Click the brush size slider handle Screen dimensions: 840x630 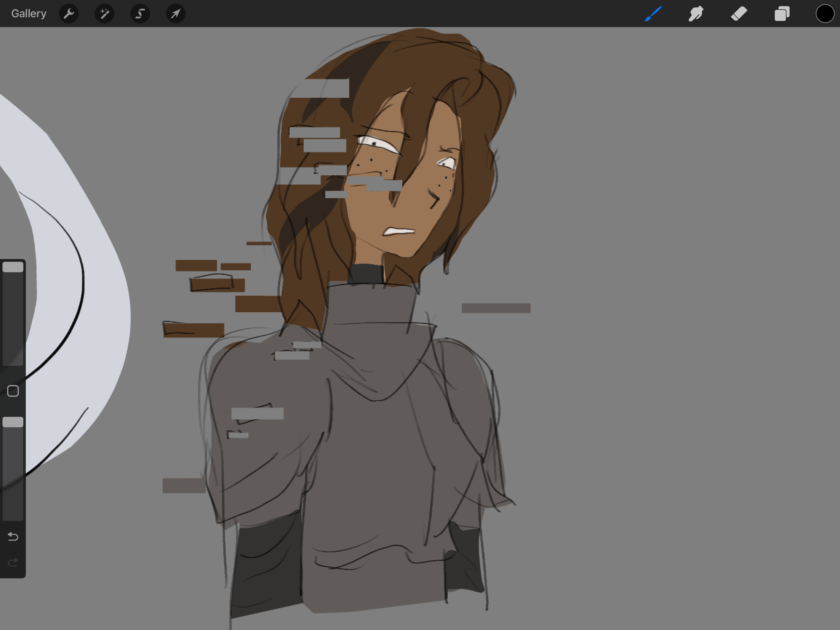13,267
